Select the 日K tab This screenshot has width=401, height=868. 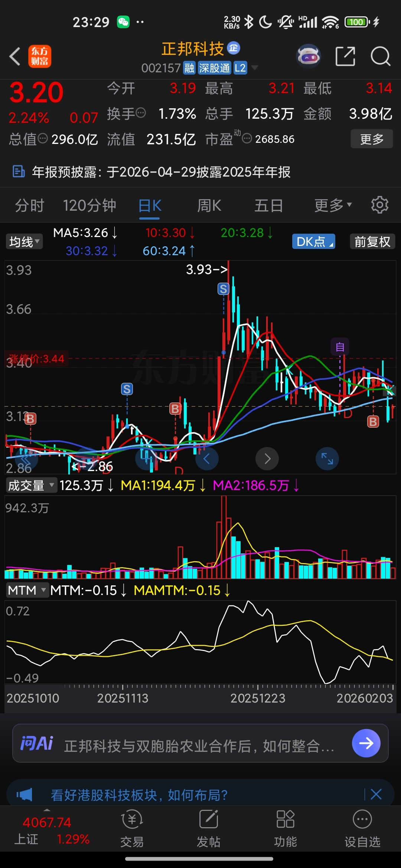click(x=150, y=206)
